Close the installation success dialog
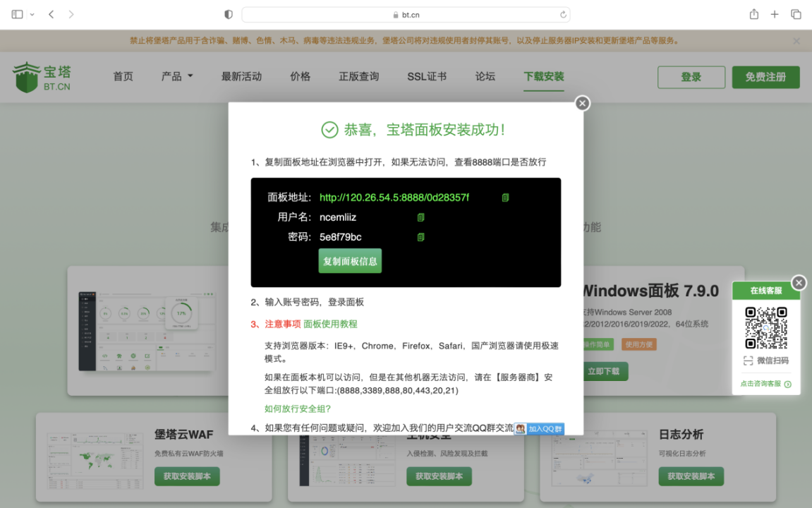 582,103
